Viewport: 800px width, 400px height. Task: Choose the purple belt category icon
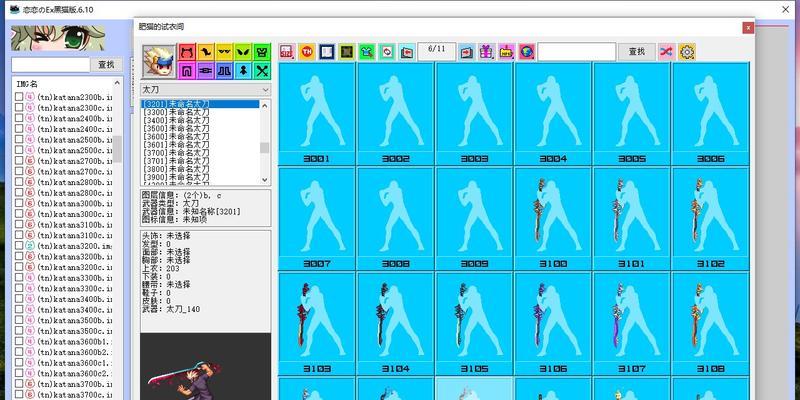pyautogui.click(x=206, y=71)
